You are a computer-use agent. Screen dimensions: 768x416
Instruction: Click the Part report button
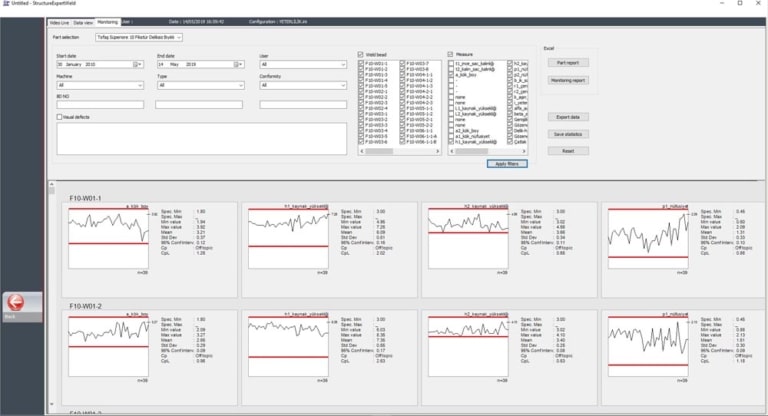coord(568,62)
